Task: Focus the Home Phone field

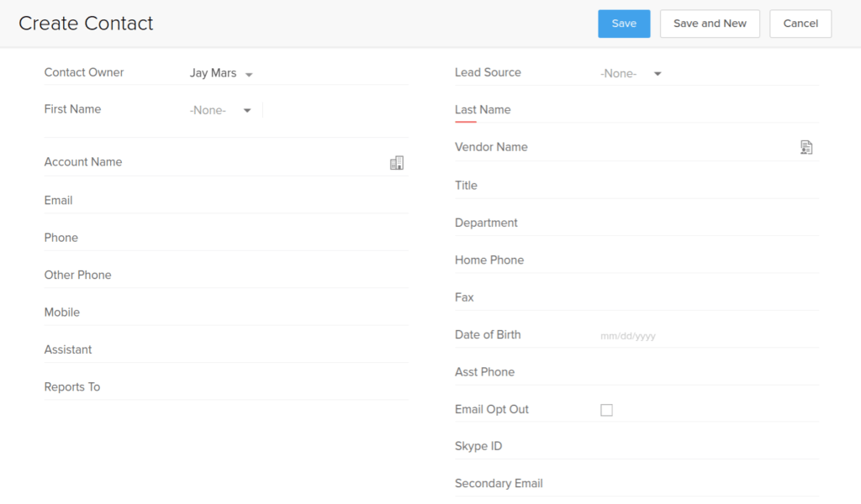Action: tap(710, 260)
